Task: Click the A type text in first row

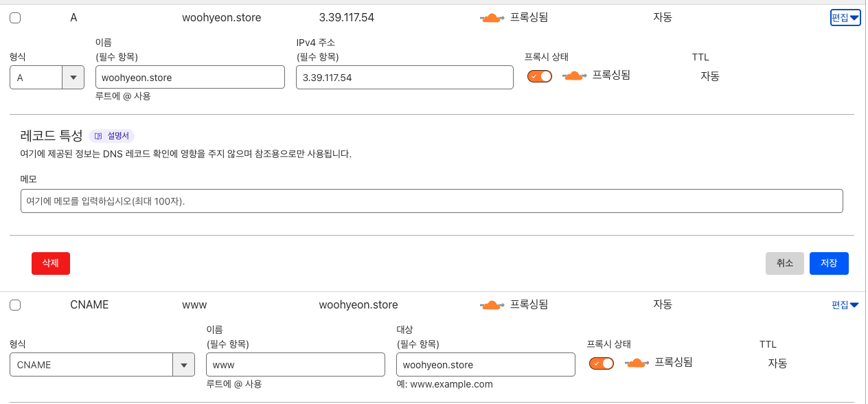Action: pyautogui.click(x=73, y=18)
